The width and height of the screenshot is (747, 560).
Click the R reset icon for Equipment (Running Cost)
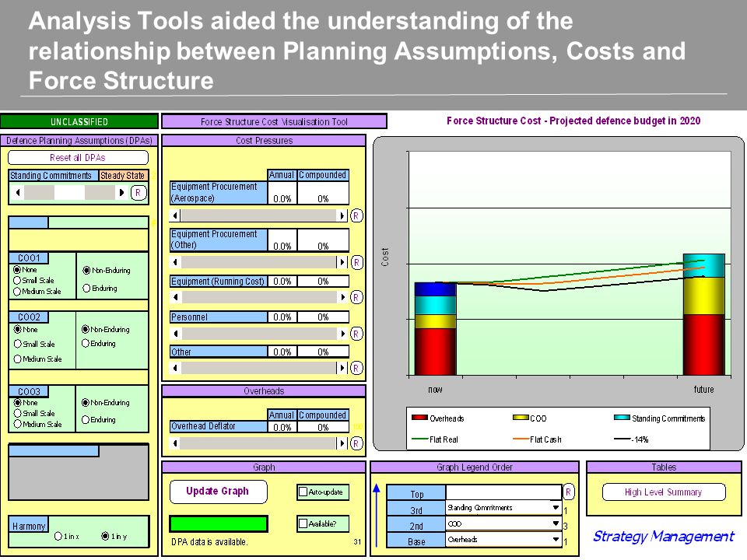(356, 298)
